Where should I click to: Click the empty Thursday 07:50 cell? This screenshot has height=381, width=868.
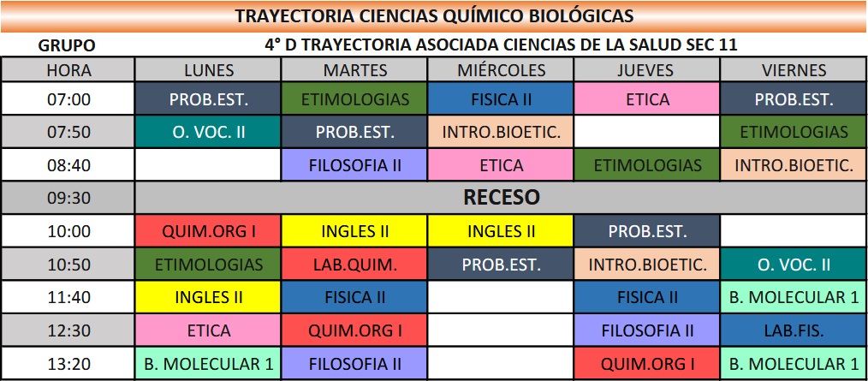[x=647, y=132]
